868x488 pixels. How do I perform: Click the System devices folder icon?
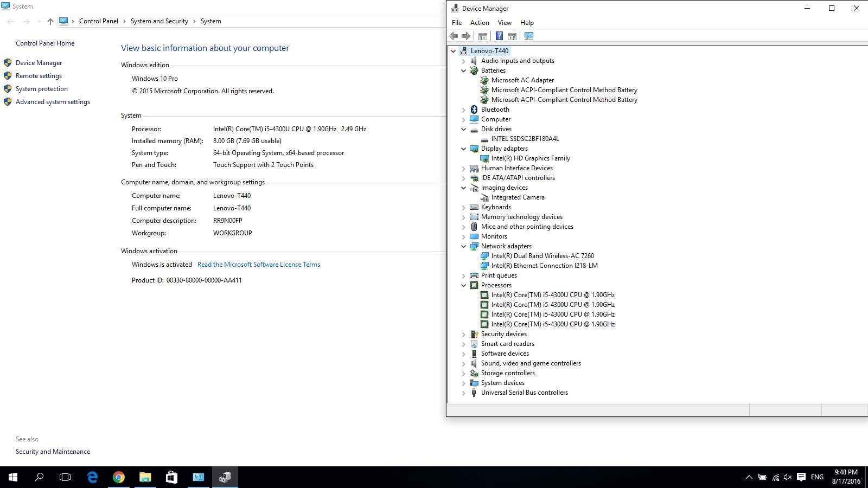click(474, 383)
